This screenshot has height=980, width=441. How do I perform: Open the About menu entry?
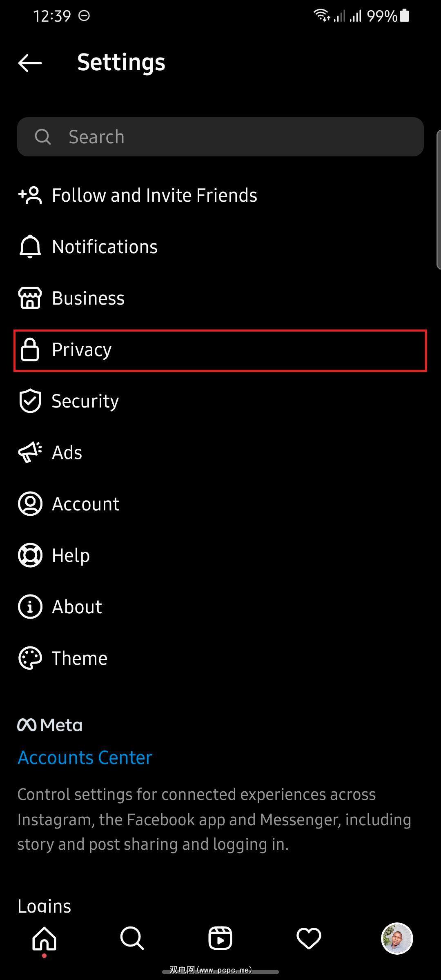pyautogui.click(x=77, y=607)
